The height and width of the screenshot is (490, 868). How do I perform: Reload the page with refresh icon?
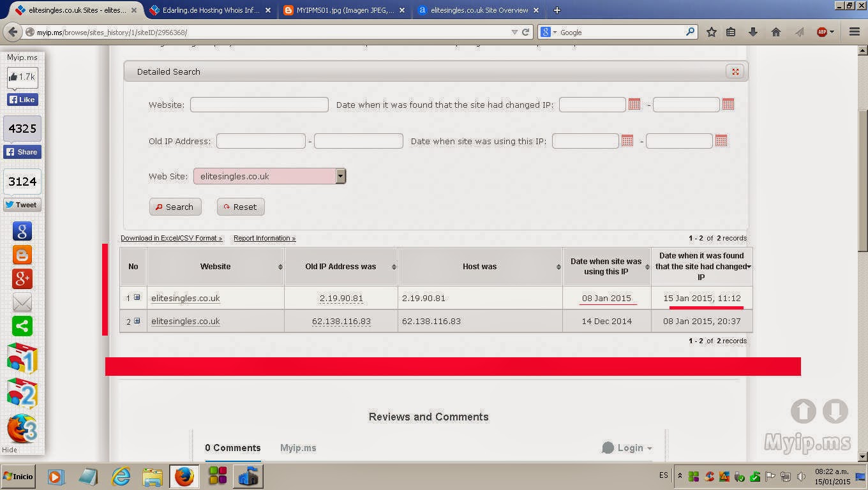pos(526,32)
